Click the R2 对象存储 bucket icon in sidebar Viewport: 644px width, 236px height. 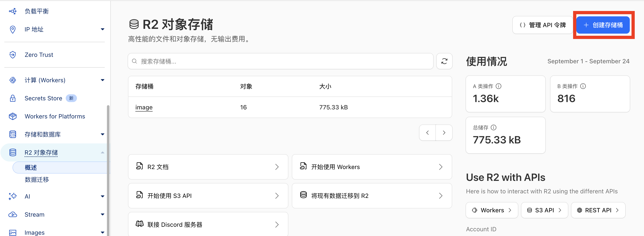[13, 152]
